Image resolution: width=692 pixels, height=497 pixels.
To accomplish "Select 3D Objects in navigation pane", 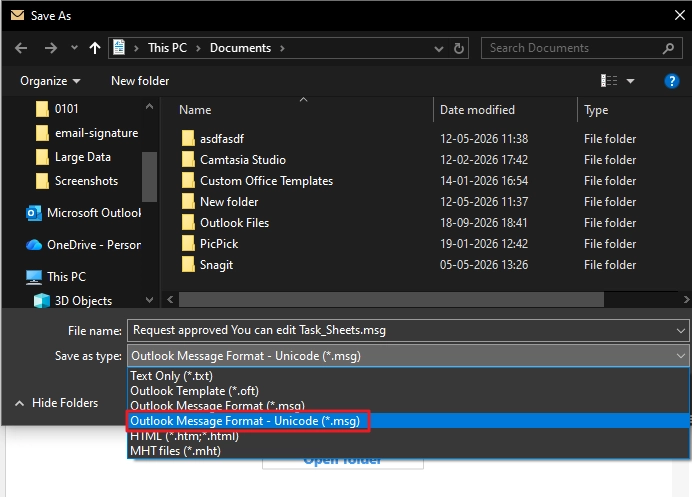I will [x=83, y=301].
